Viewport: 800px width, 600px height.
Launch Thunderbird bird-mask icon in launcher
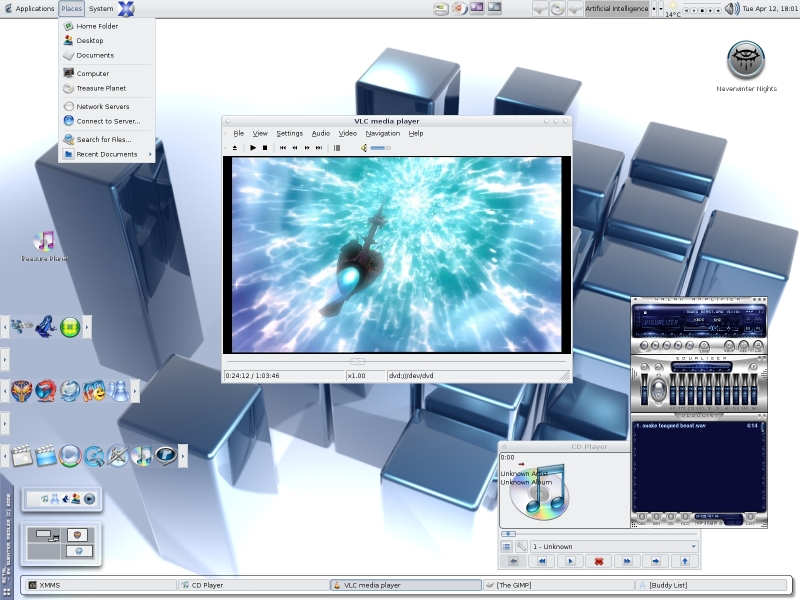[21, 391]
